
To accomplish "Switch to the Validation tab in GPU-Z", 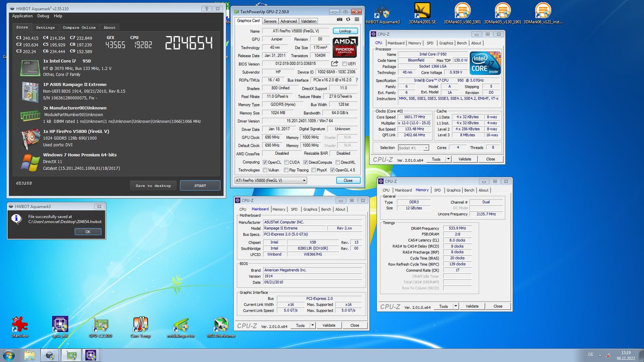I will point(308,21).
